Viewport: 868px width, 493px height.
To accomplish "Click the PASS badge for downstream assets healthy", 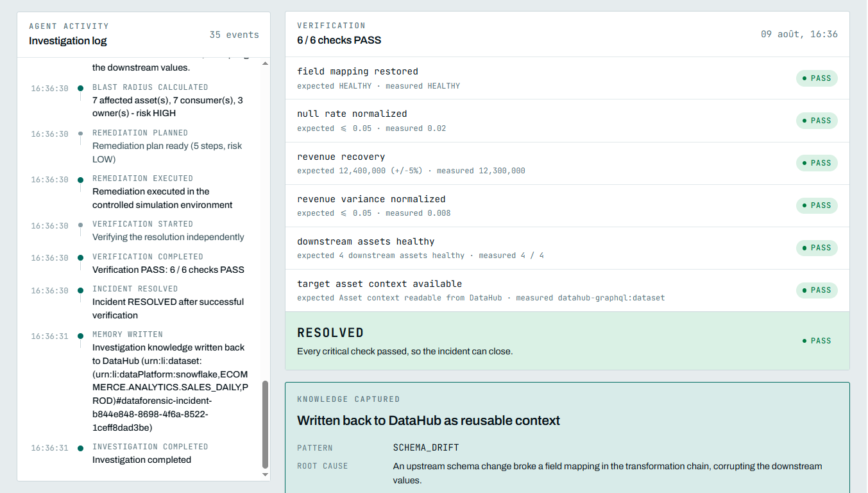I will [817, 248].
